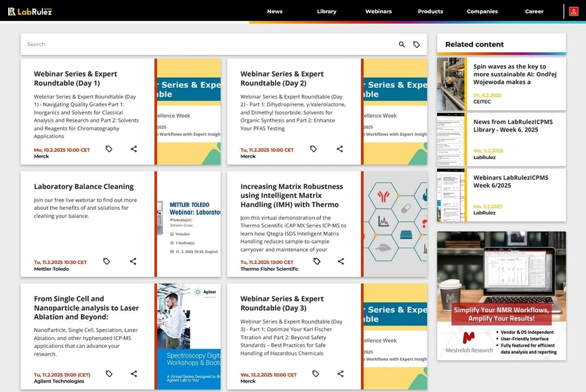Click the Day 1 Roundtable banner image
Image resolution: width=586 pixels, height=392 pixels.
point(189,112)
